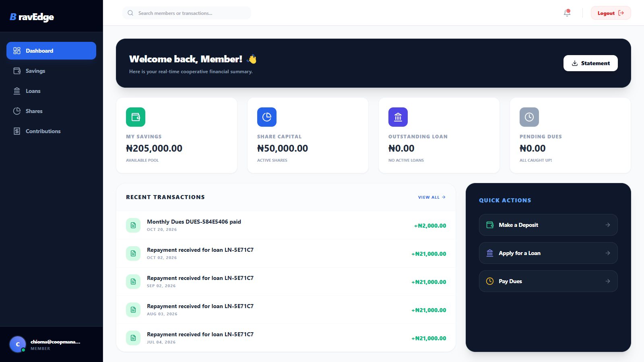This screenshot has height=362, width=644.
Task: Click the ₦205,000.00 savings amount
Action: pyautogui.click(x=154, y=148)
